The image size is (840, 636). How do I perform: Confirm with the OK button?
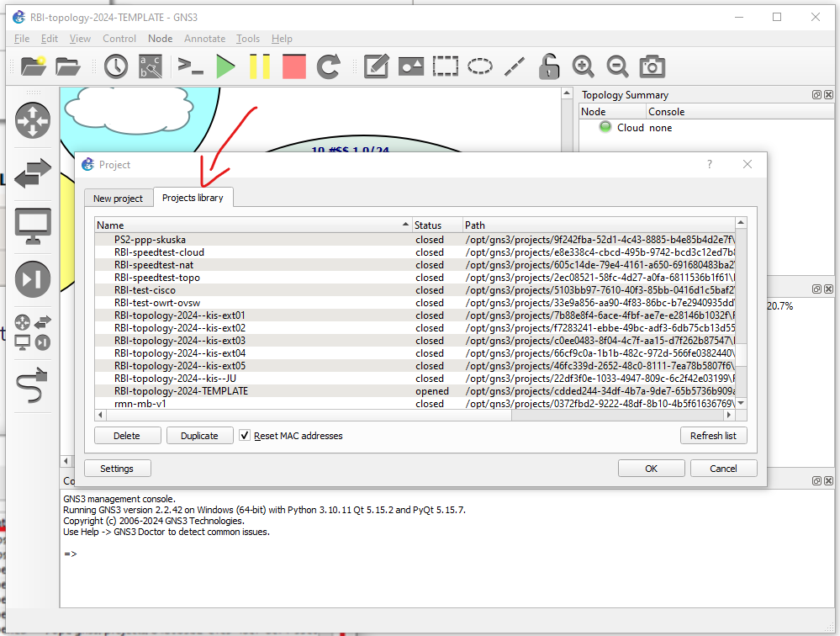[x=652, y=469]
